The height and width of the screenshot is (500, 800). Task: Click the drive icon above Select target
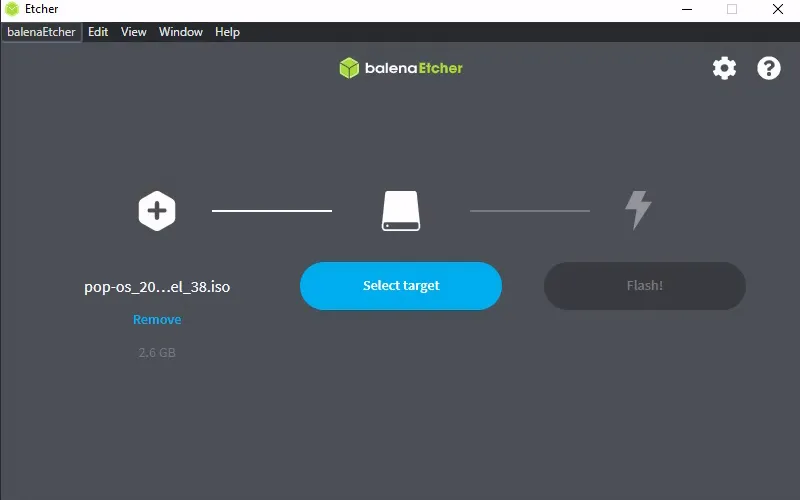click(x=401, y=211)
